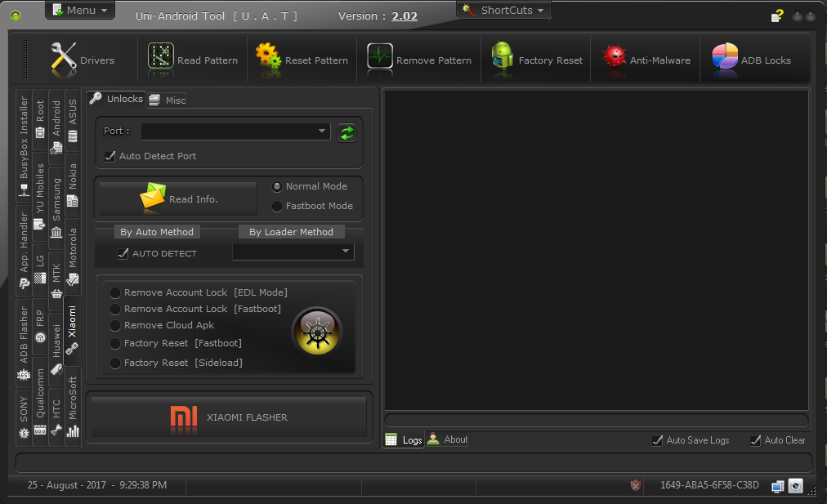Screen dimensions: 827x504
Task: Switch to the Unlocks tab
Action: point(116,99)
